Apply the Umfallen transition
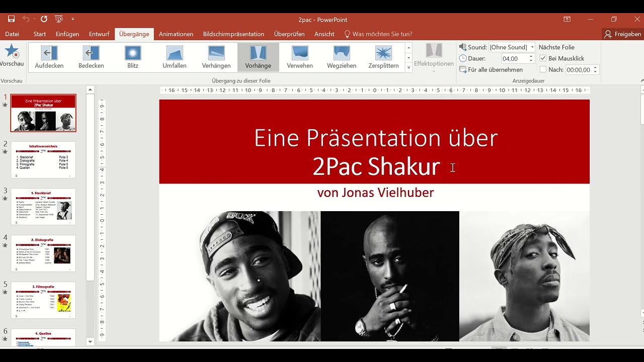 [x=175, y=57]
